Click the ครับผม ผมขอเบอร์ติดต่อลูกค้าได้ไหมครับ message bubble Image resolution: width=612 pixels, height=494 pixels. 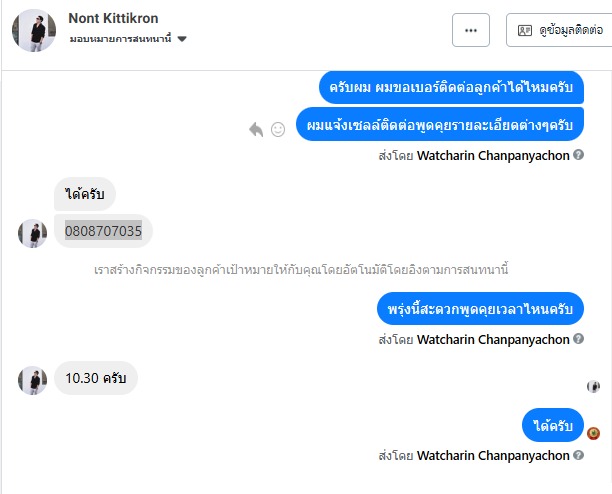pos(451,88)
